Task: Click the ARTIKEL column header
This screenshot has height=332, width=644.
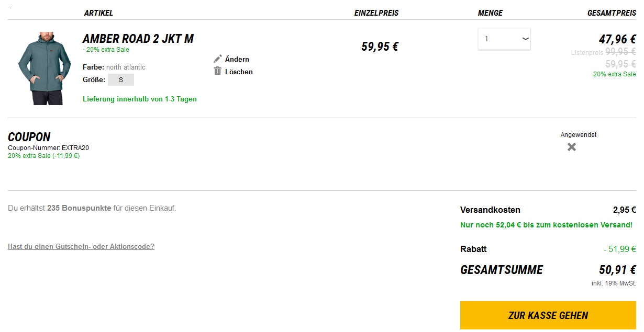Action: [98, 13]
